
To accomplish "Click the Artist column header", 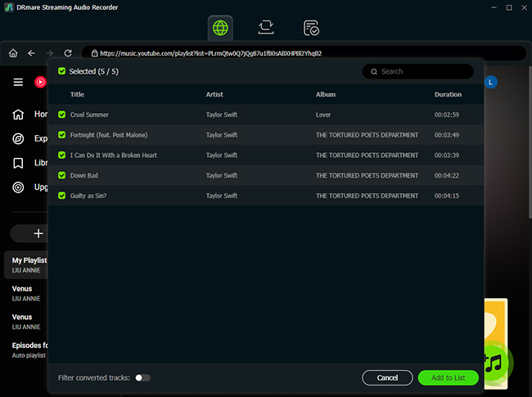I will [214, 94].
